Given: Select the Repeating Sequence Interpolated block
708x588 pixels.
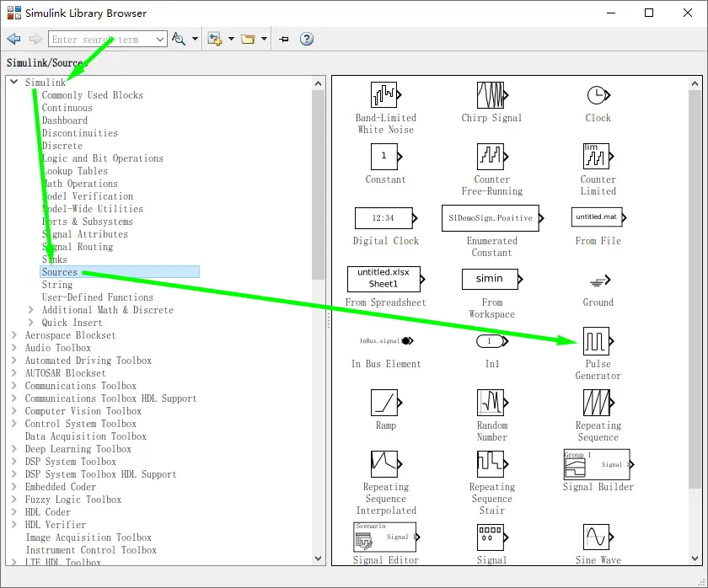Looking at the screenshot, I should [x=386, y=464].
